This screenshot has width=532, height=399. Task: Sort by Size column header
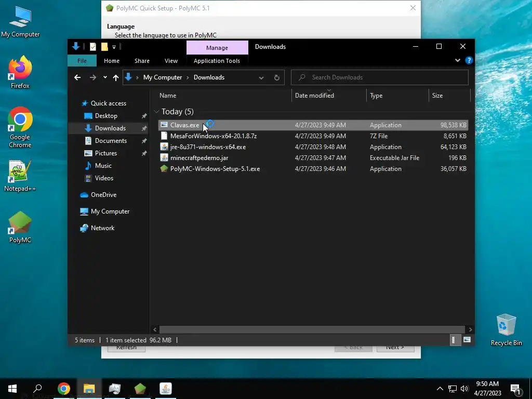(x=449, y=96)
